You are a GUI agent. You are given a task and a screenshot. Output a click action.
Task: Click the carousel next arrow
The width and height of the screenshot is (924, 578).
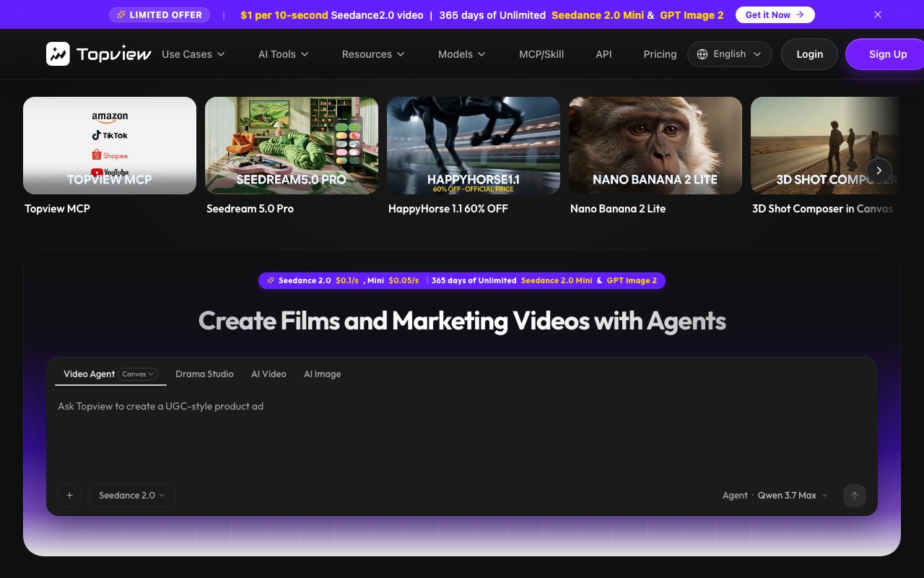click(x=879, y=171)
